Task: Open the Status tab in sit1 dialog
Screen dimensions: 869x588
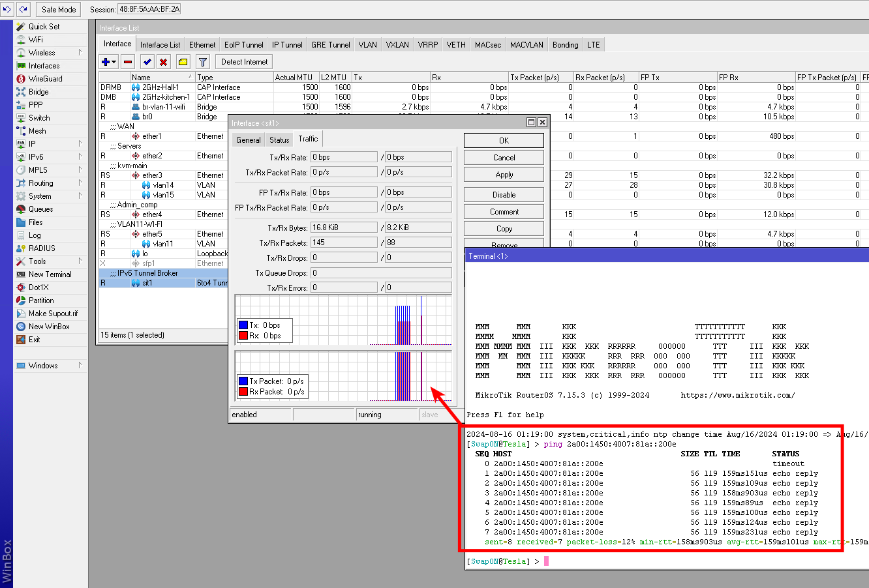Action: click(279, 140)
